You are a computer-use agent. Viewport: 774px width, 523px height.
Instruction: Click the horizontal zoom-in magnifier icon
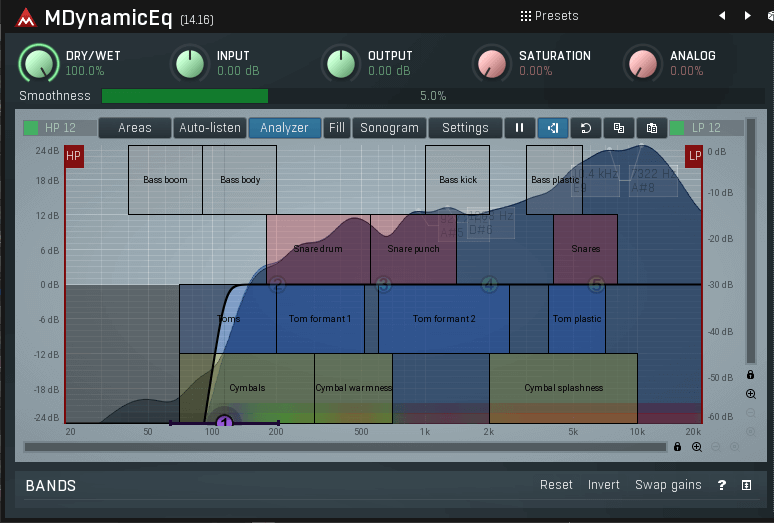(697, 447)
